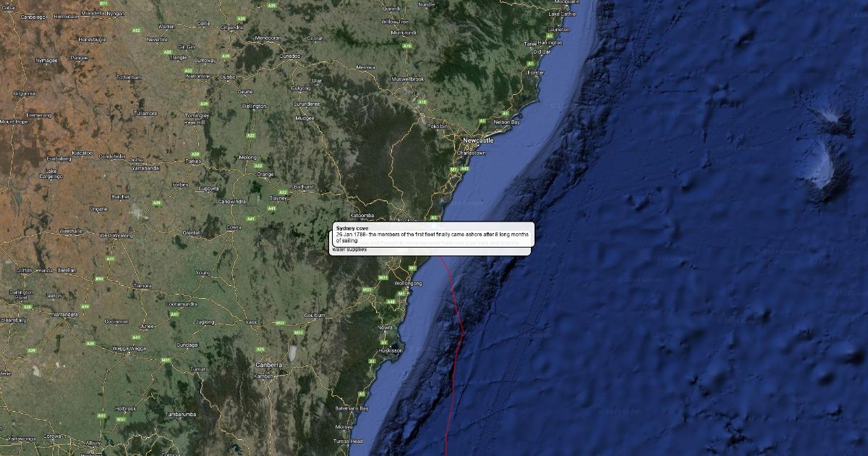Click the Parkes town label
This screenshot has height=456, width=868.
point(194,161)
